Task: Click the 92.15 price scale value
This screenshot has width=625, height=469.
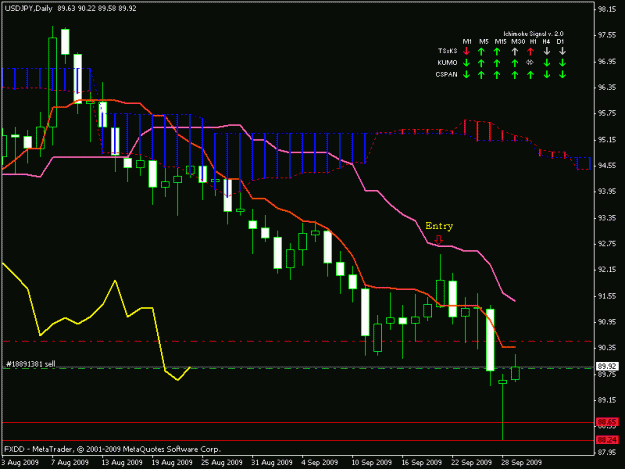Action: (607, 270)
